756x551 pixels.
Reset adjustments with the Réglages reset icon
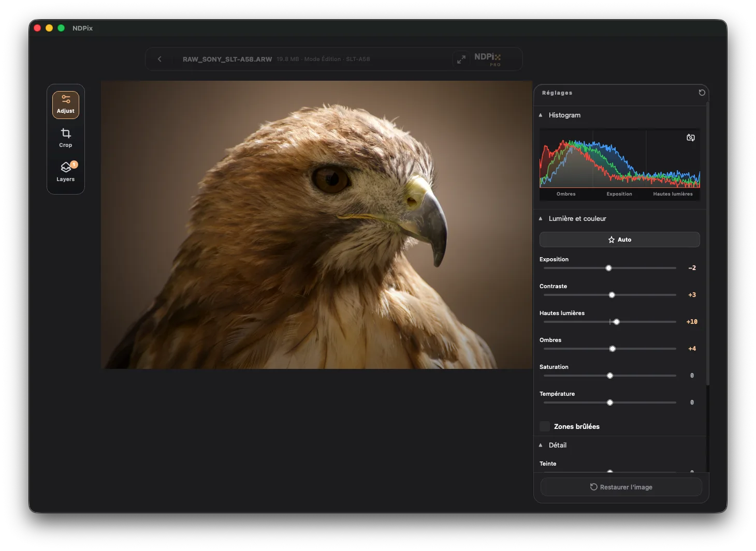(x=702, y=93)
